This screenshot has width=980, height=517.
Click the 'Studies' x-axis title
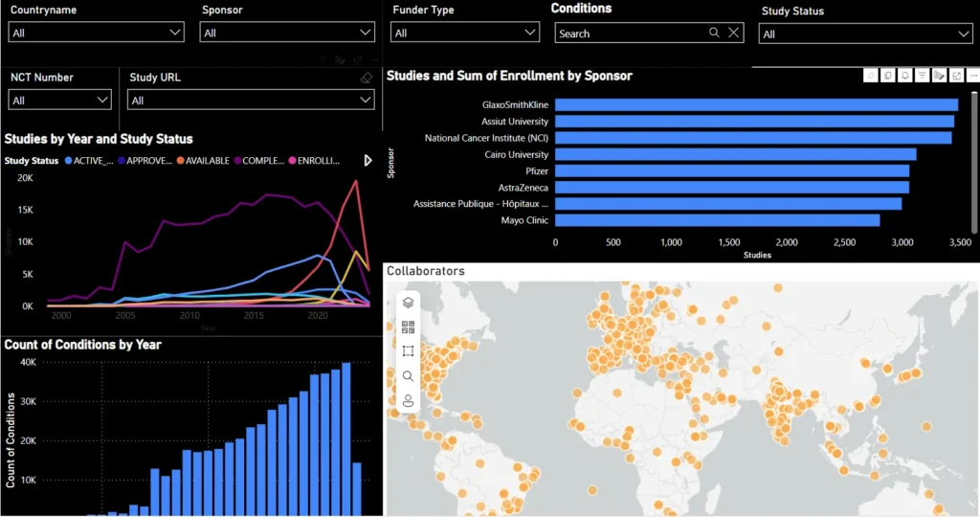(757, 255)
